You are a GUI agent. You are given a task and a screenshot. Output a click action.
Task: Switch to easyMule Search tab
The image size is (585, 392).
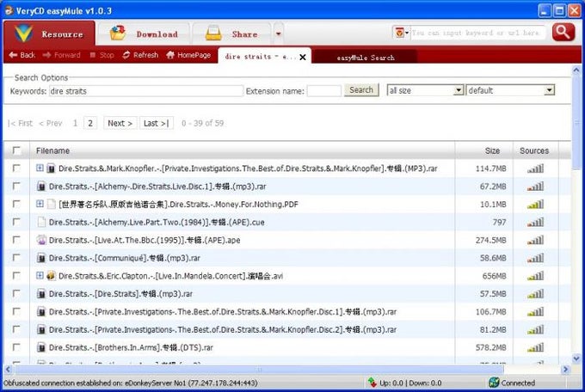click(366, 58)
